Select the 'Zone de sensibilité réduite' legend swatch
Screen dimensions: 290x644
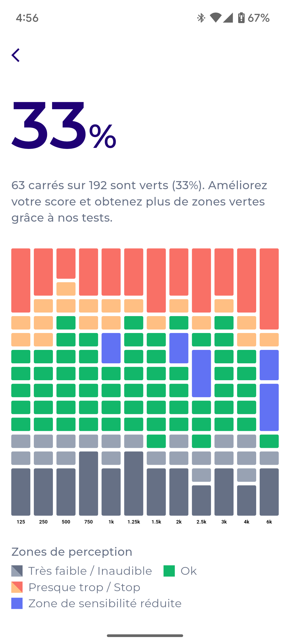(x=17, y=603)
